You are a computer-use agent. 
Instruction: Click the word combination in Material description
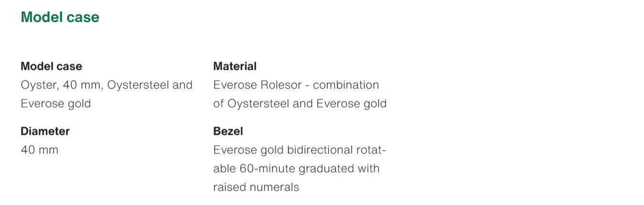tap(346, 85)
